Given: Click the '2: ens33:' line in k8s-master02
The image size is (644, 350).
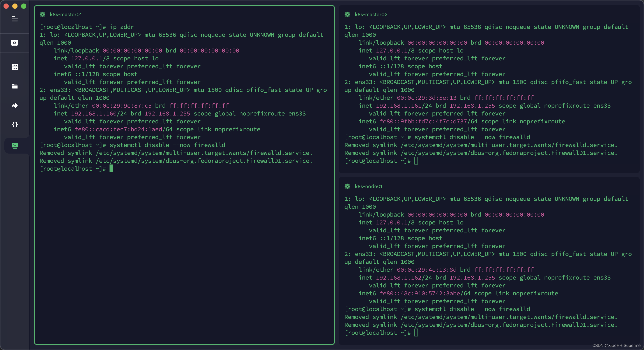Looking at the screenshot, I should [x=488, y=82].
